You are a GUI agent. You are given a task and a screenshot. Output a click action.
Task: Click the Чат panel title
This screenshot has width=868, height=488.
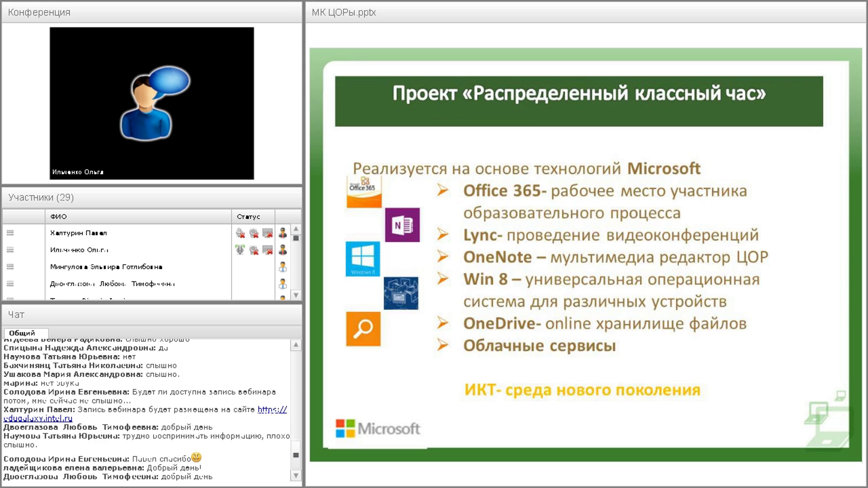pyautogui.click(x=16, y=314)
